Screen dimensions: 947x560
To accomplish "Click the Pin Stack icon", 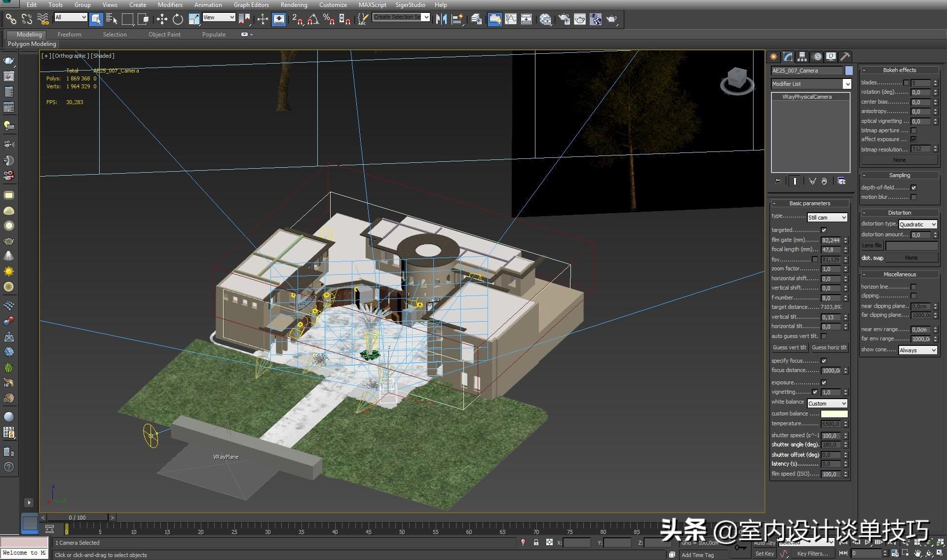I will [x=778, y=181].
